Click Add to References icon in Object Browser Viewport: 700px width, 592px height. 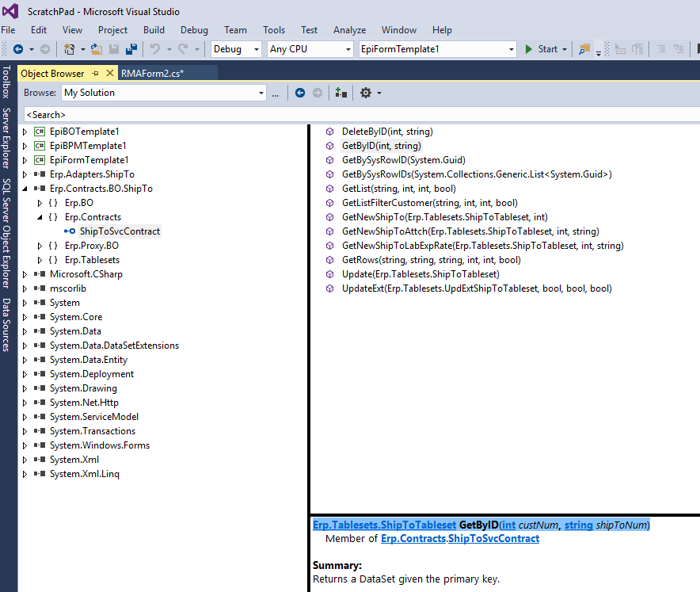tap(341, 93)
